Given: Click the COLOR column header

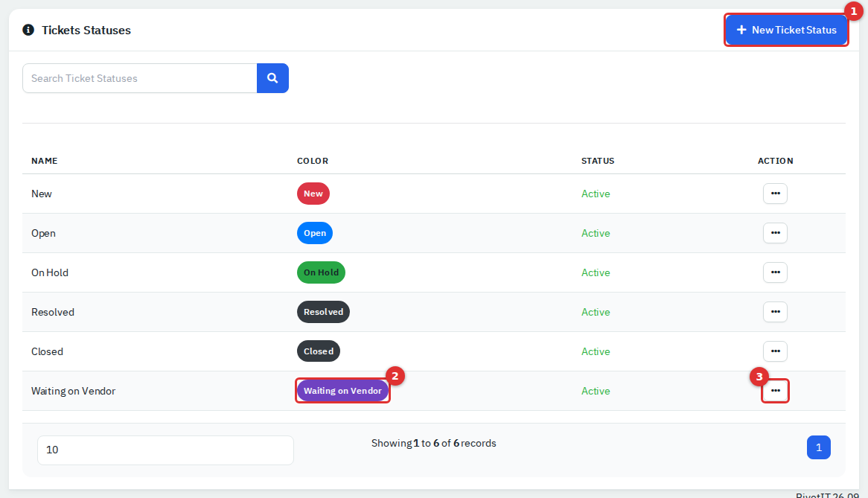Looking at the screenshot, I should pyautogui.click(x=313, y=161).
